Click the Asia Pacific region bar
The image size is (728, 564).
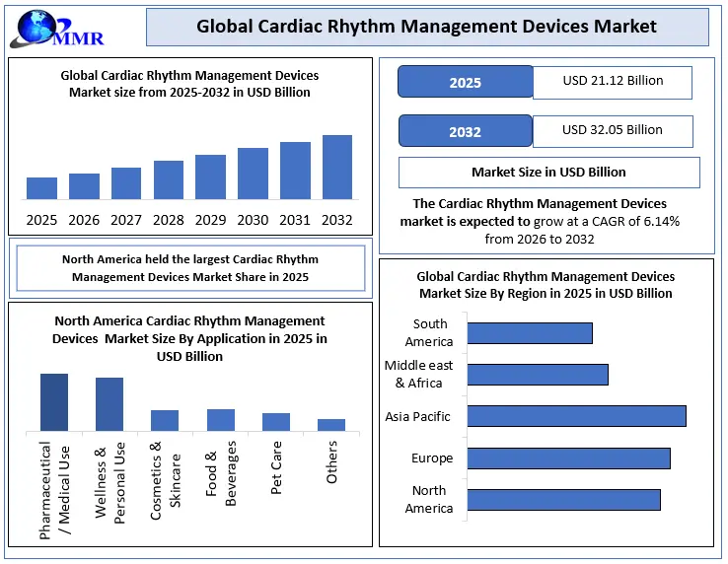pos(576,416)
